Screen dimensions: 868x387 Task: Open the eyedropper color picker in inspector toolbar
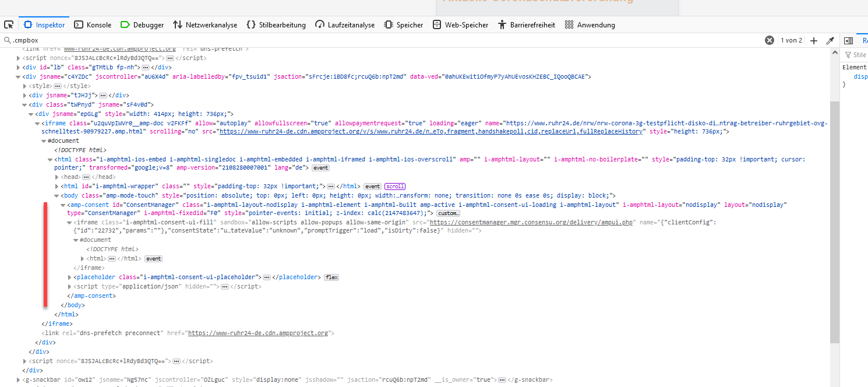(830, 40)
